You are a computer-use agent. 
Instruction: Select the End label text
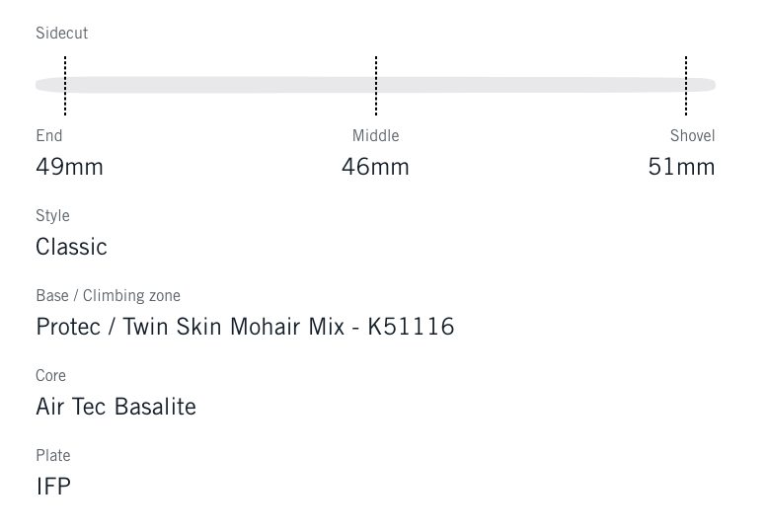[x=49, y=136]
